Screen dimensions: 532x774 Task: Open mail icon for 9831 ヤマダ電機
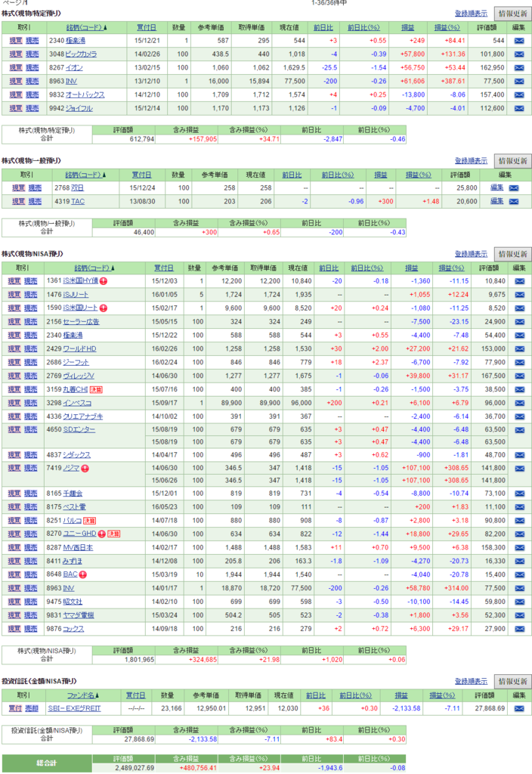[518, 615]
